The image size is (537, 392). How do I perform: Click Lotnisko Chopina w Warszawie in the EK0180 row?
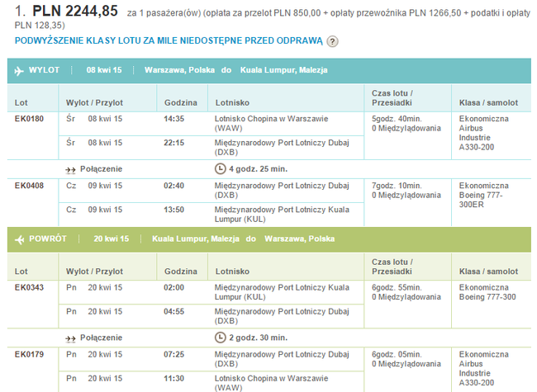[x=271, y=124]
